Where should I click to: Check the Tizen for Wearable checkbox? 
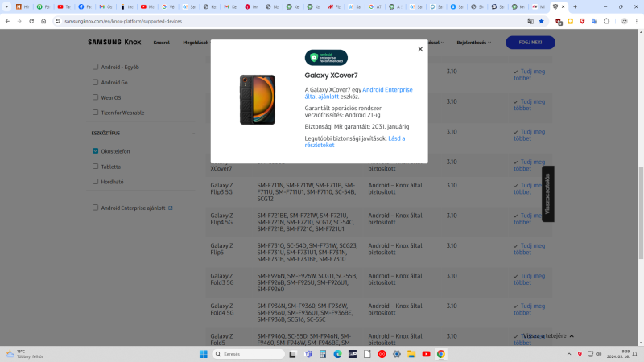click(95, 112)
